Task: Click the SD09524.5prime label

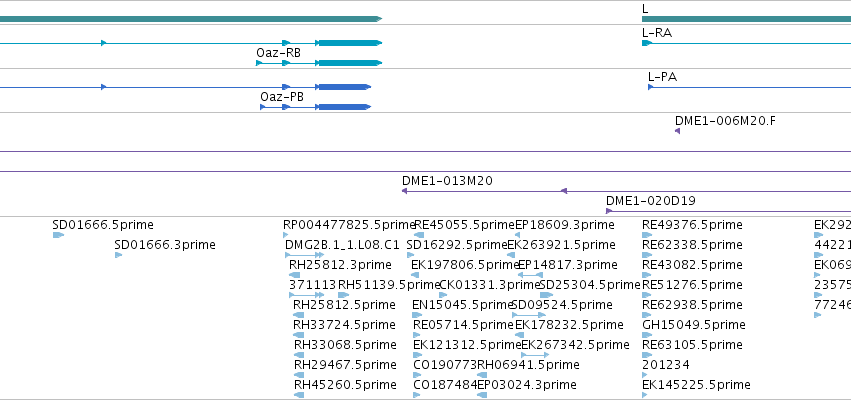Action: pos(562,305)
